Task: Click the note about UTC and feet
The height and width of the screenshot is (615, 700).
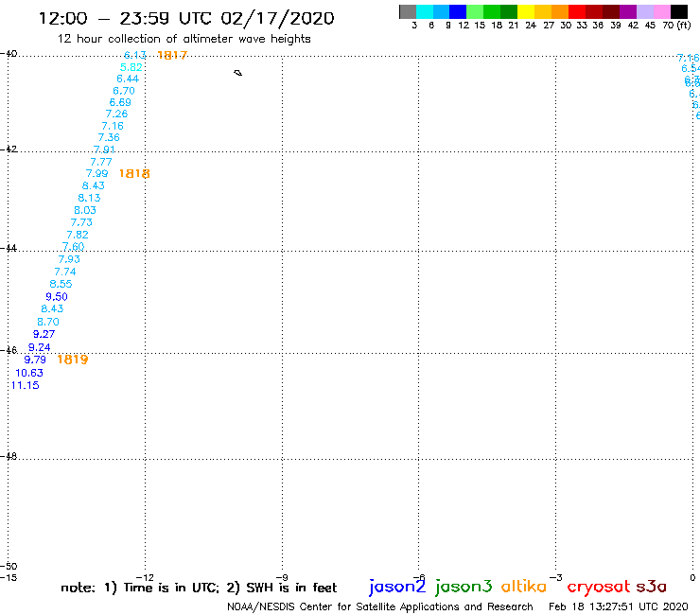Action: (x=199, y=588)
